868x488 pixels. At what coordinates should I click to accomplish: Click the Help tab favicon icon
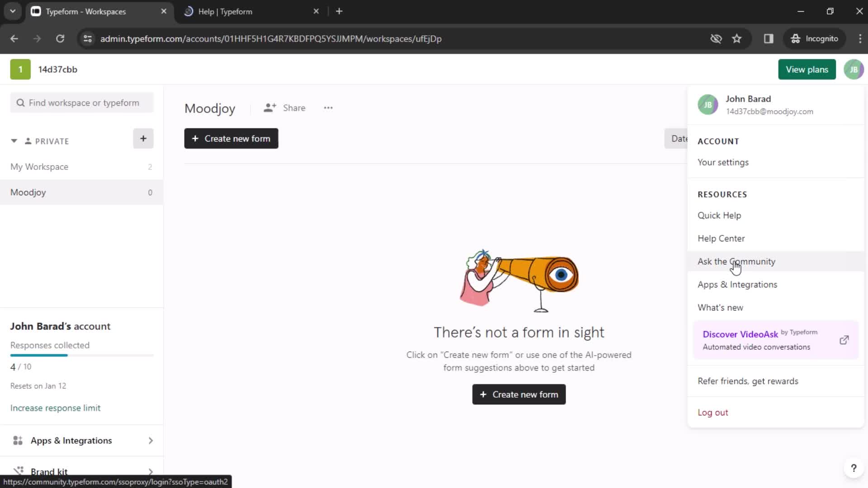[x=188, y=11]
